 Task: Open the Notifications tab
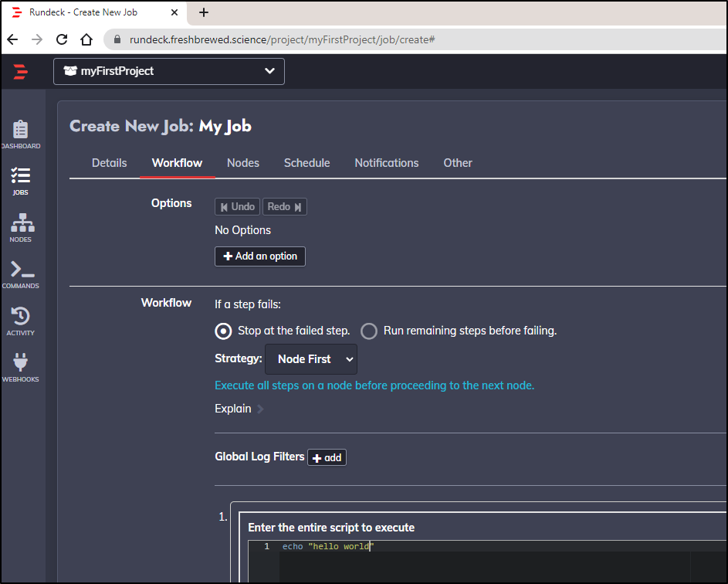387,163
